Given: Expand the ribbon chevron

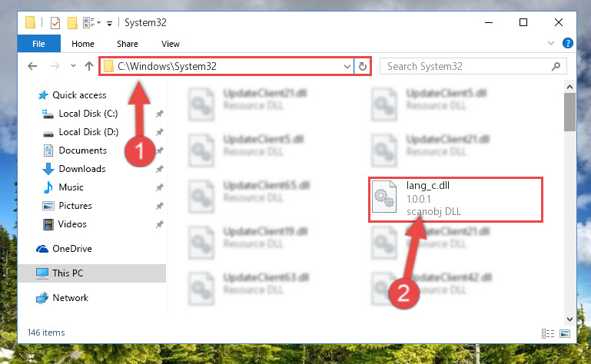Looking at the screenshot, I should tap(551, 43).
